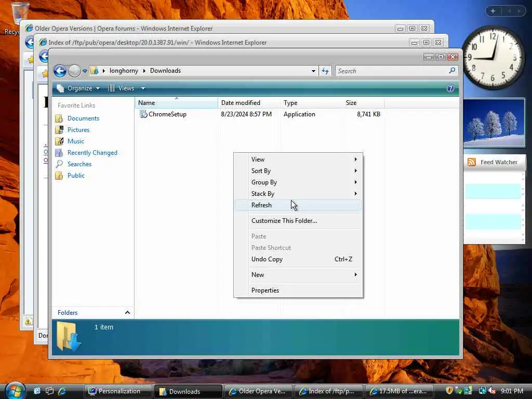Image resolution: width=532 pixels, height=399 pixels.
Task: Open recent pages dropdown next to forward arrow
Action: click(x=85, y=71)
